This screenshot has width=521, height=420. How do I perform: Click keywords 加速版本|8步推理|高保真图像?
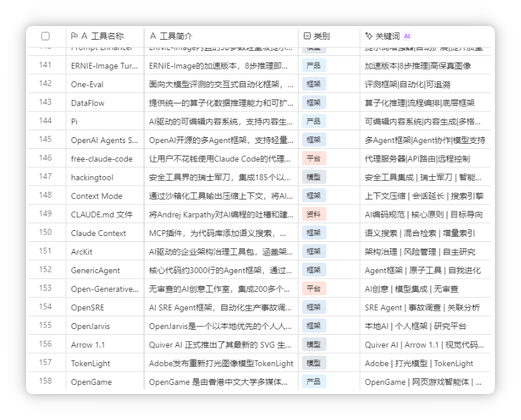pyautogui.click(x=418, y=66)
